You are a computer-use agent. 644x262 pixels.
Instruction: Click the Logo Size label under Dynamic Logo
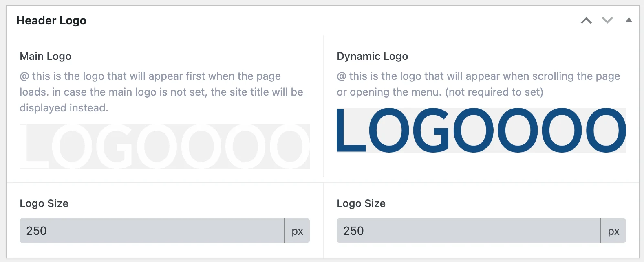(x=361, y=203)
